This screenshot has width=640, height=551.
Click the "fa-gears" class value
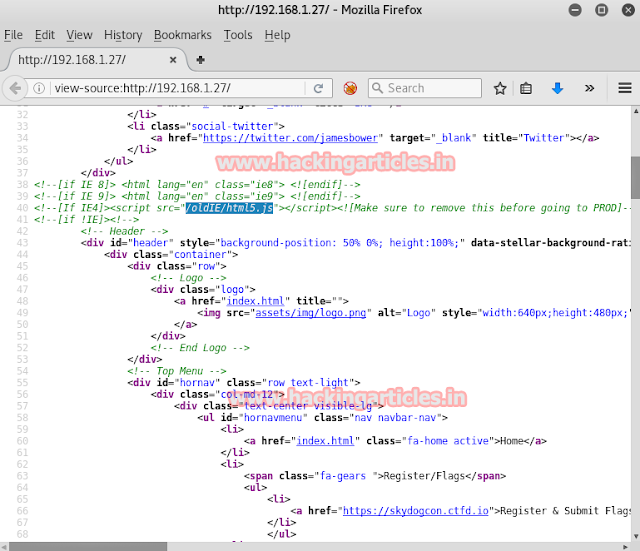343,476
